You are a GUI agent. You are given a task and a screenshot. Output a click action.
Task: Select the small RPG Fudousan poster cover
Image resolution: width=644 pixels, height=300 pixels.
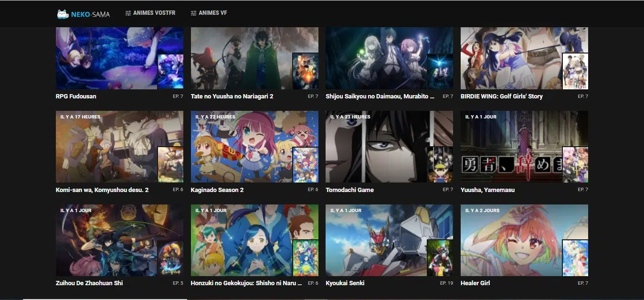point(170,71)
